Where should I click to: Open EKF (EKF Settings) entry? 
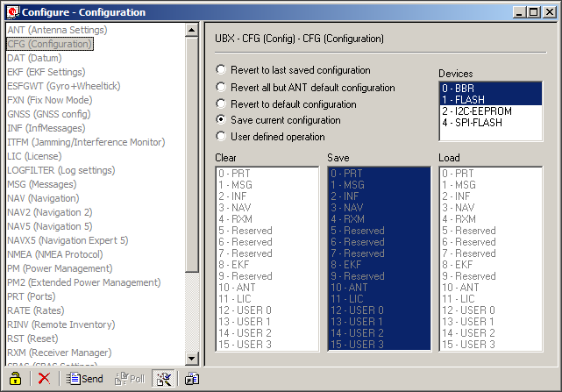pos(46,72)
